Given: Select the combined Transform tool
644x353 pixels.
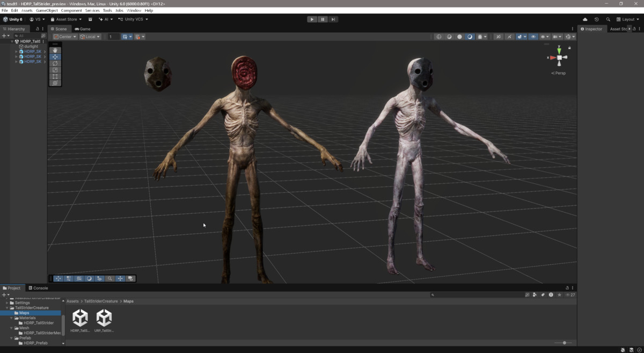Looking at the screenshot, I should coord(55,83).
